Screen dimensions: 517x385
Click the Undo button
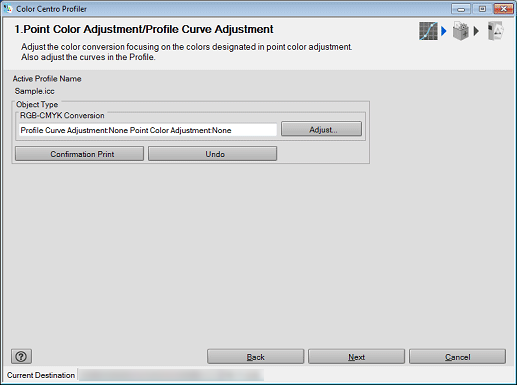pos(212,154)
